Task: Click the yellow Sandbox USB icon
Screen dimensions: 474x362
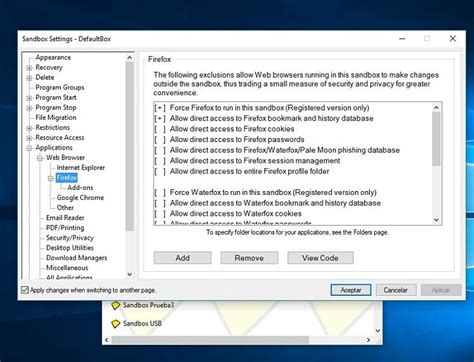Action: click(x=115, y=323)
